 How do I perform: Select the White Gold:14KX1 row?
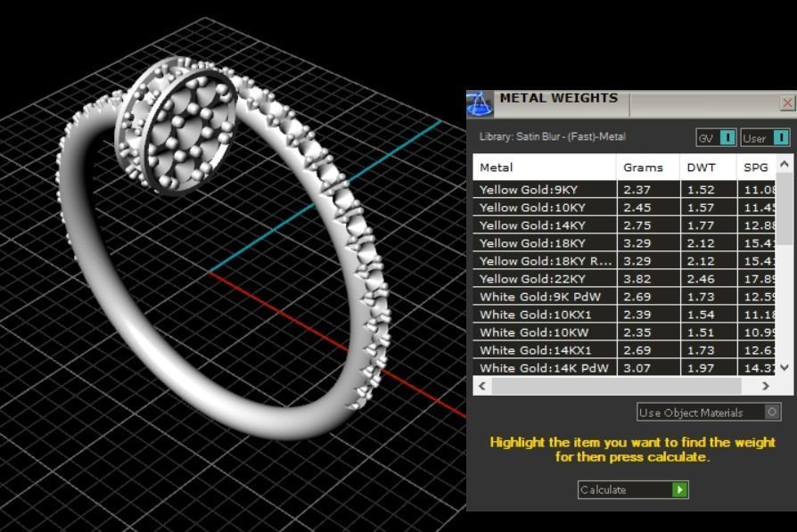(x=624, y=349)
